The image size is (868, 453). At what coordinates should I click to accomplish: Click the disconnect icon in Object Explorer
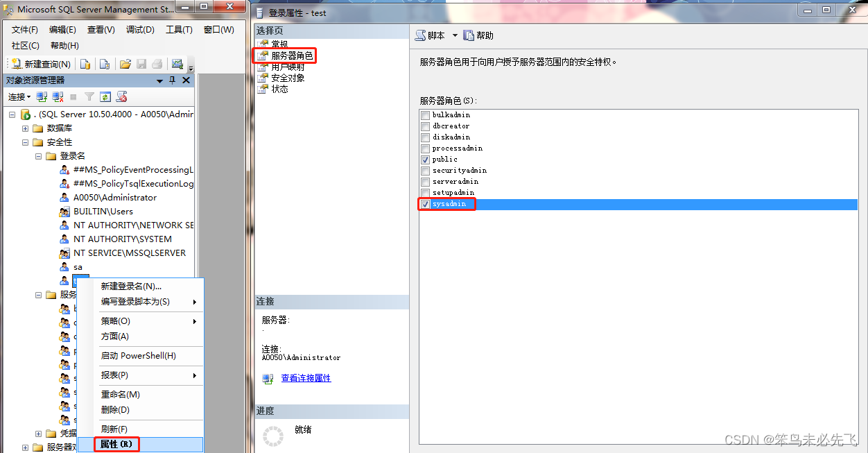pyautogui.click(x=58, y=96)
